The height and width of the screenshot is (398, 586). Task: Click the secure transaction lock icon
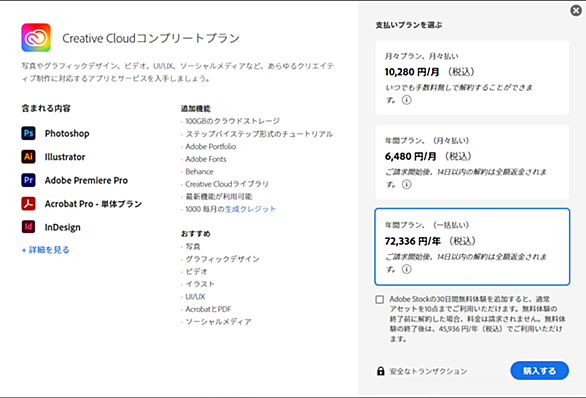pyautogui.click(x=380, y=371)
